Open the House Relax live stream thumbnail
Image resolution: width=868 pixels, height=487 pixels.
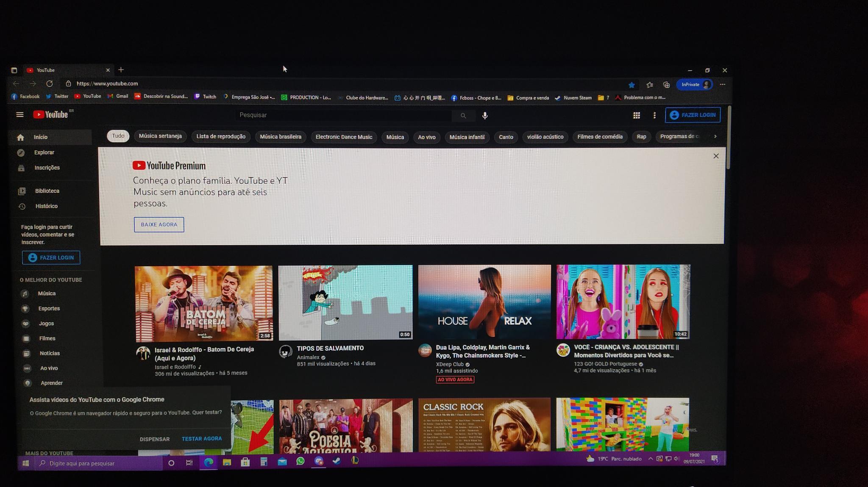(484, 302)
